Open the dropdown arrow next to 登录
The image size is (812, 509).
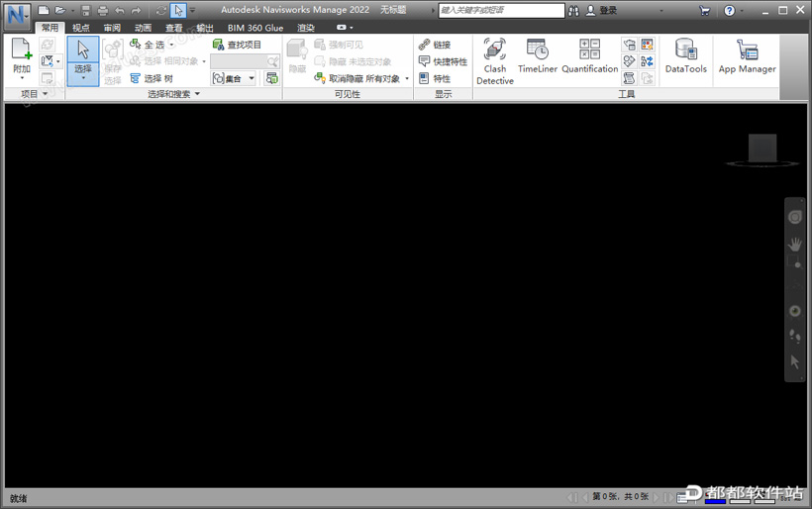point(661,10)
